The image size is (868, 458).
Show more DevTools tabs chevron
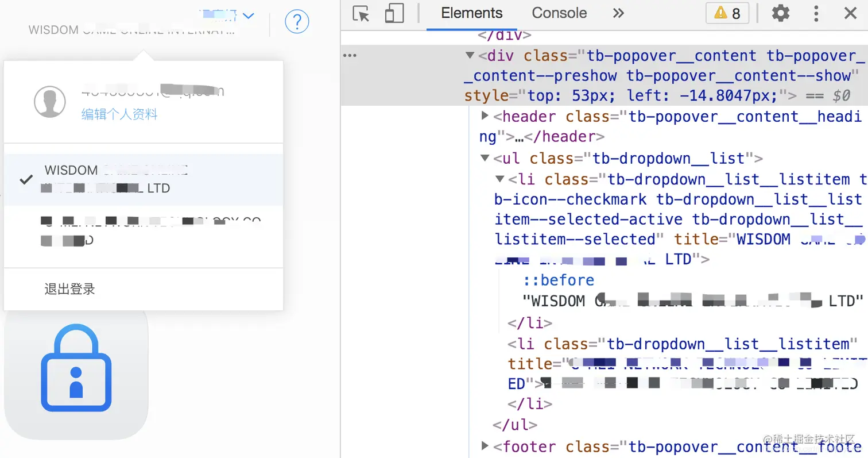(618, 13)
